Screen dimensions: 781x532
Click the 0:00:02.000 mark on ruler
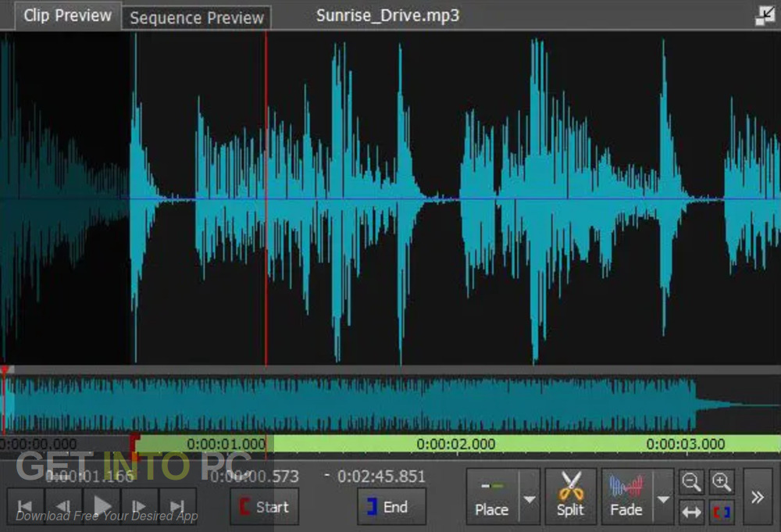point(456,444)
